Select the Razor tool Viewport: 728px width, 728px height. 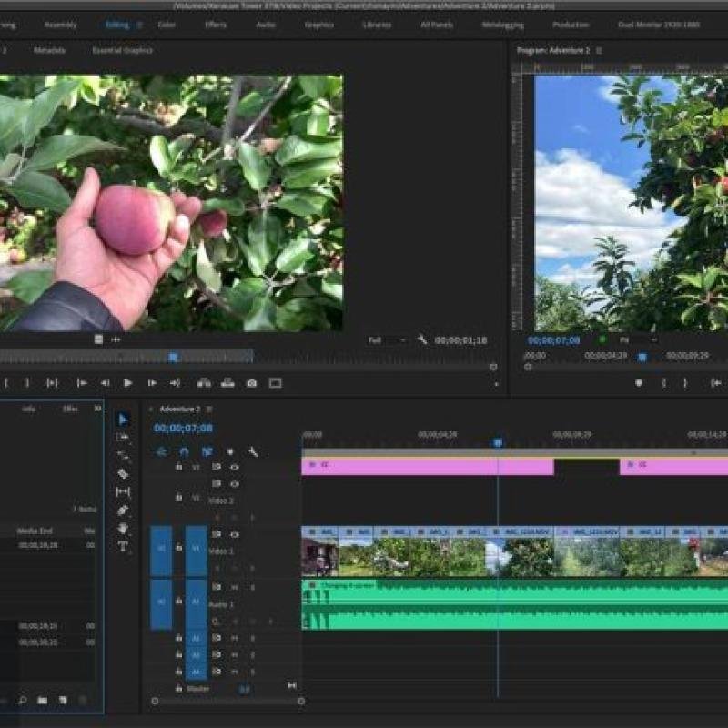coord(123,473)
